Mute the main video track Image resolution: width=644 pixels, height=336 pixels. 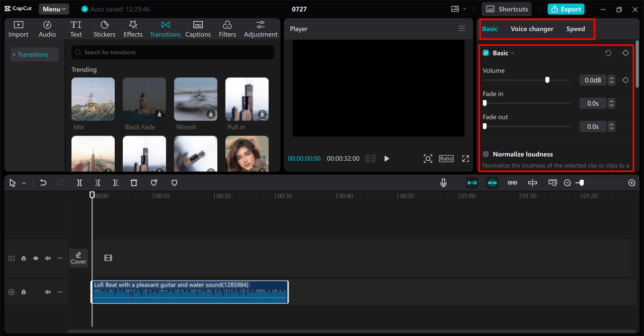point(48,258)
